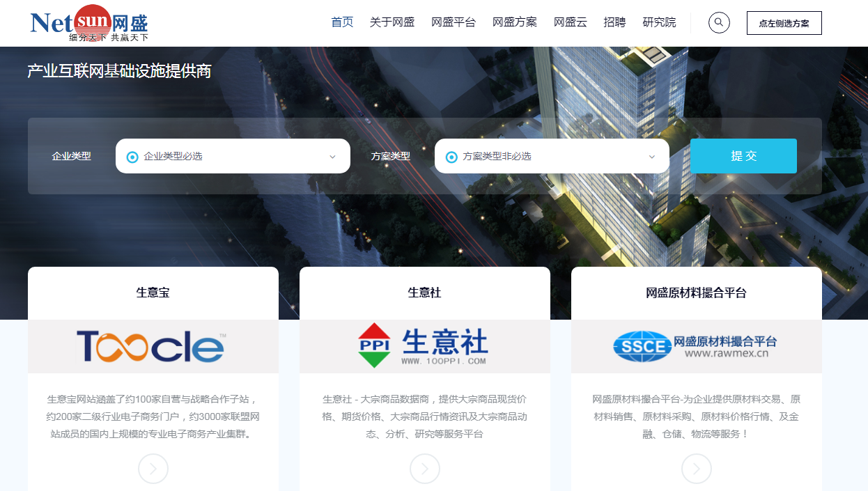Open the 方案类型非必选 dropdown

click(551, 156)
